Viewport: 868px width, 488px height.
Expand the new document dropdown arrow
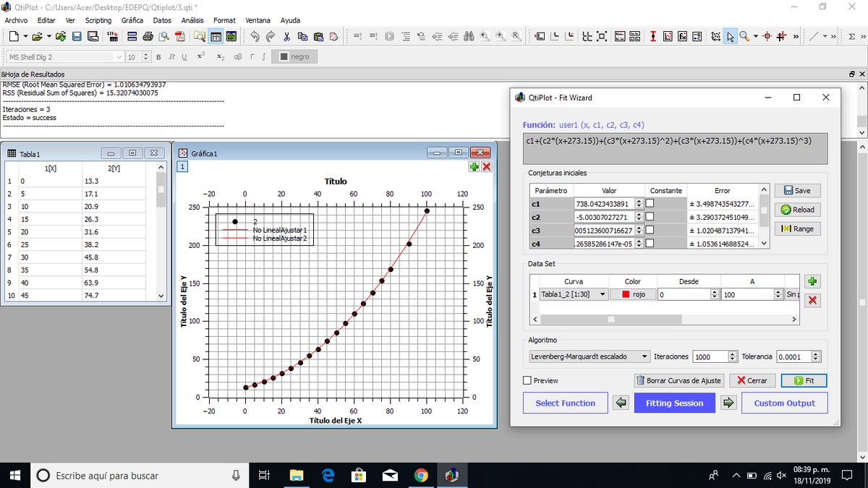(x=25, y=36)
